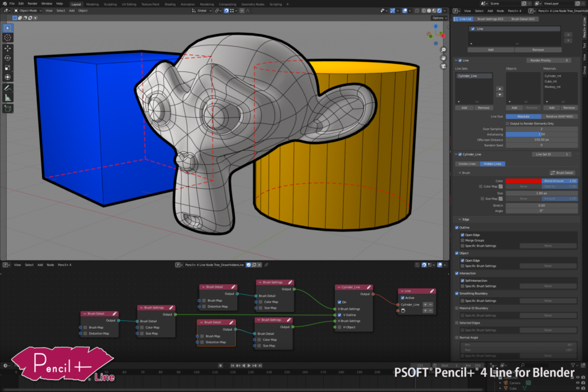Select the Box Select tool in viewport toolbar
The image size is (588, 392).
[x=8, y=29]
